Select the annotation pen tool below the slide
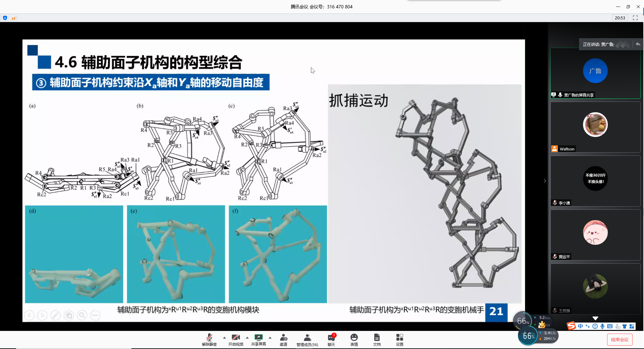Viewport: 644px width, 349px height. click(56, 315)
